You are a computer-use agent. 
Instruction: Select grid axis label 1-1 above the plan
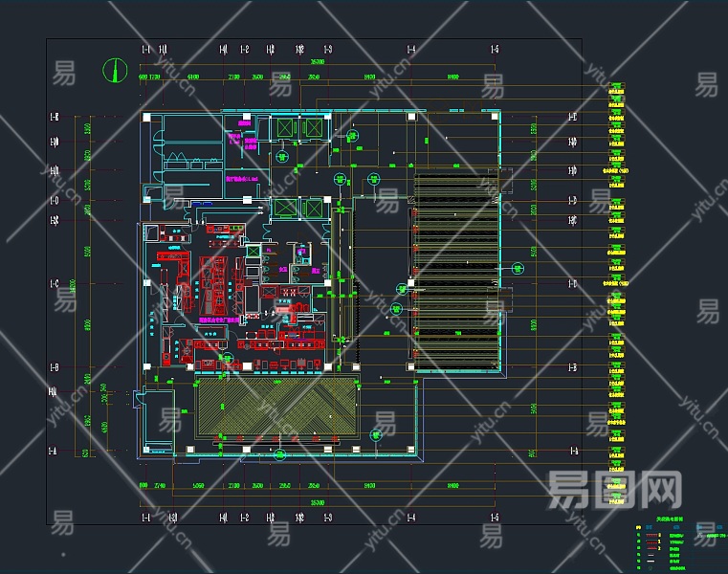pyautogui.click(x=145, y=49)
